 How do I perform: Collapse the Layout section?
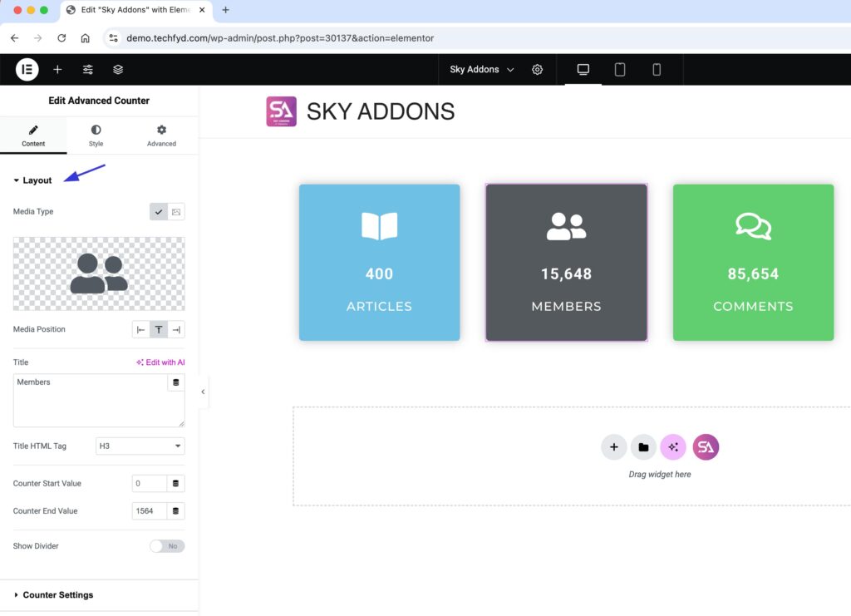click(x=32, y=180)
